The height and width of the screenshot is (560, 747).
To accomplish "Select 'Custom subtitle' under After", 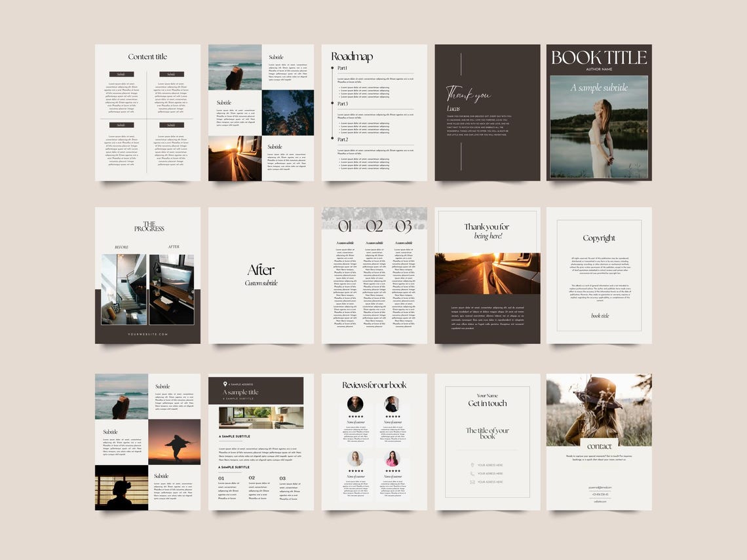I will 261,283.
